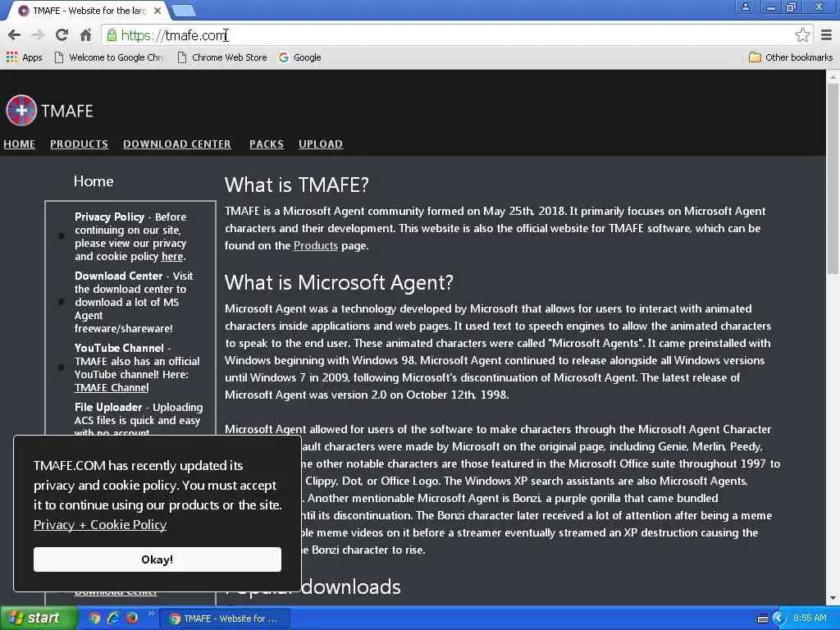Screen dimensions: 840x630
Task: Accept the cookie notice with Okay!
Action: coord(157,559)
